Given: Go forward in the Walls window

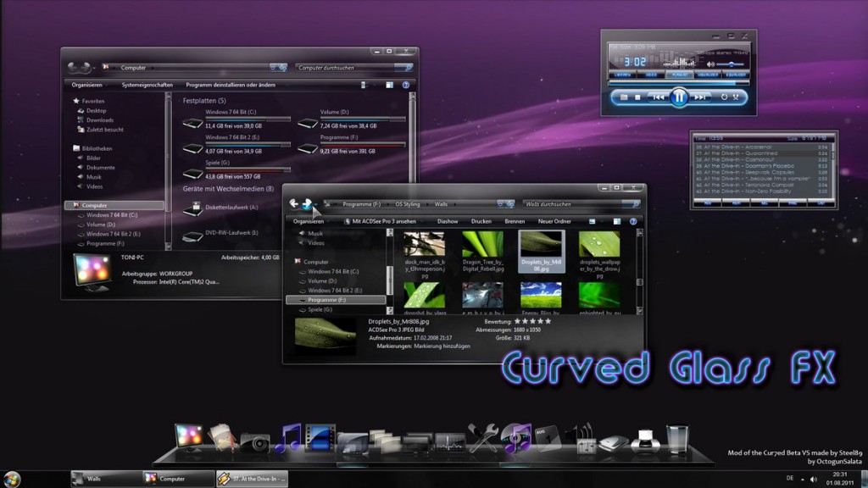Looking at the screenshot, I should (307, 203).
